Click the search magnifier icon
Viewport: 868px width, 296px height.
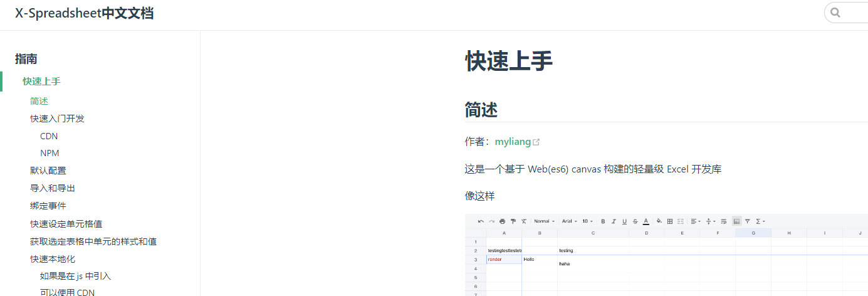pos(835,12)
